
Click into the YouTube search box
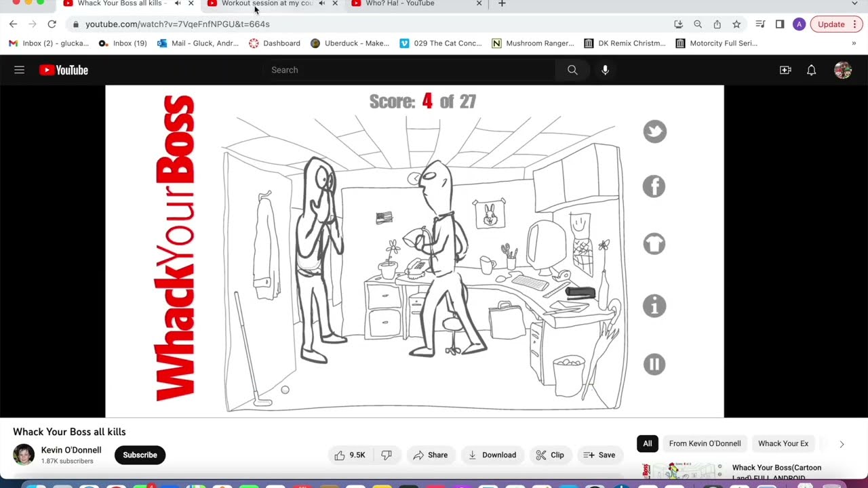[409, 70]
